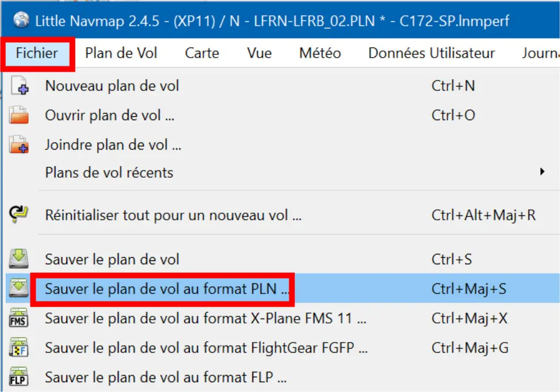Open the Carte menu

(x=202, y=53)
